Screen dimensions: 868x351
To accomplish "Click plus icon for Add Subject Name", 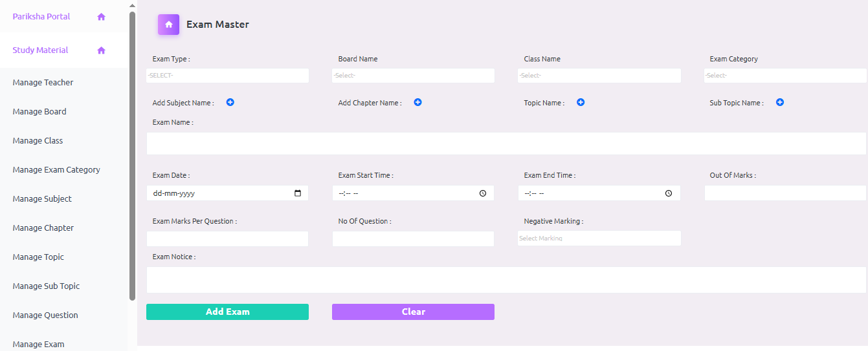I will (x=230, y=102).
